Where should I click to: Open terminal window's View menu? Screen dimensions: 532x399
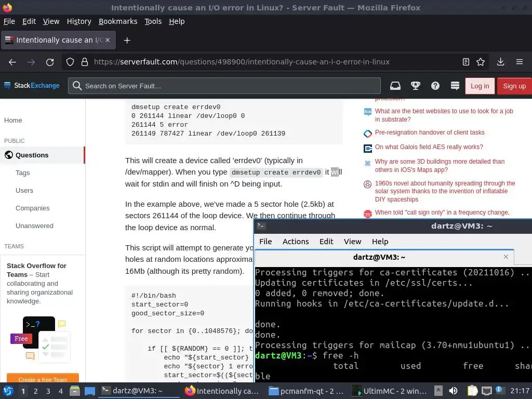pyautogui.click(x=353, y=241)
